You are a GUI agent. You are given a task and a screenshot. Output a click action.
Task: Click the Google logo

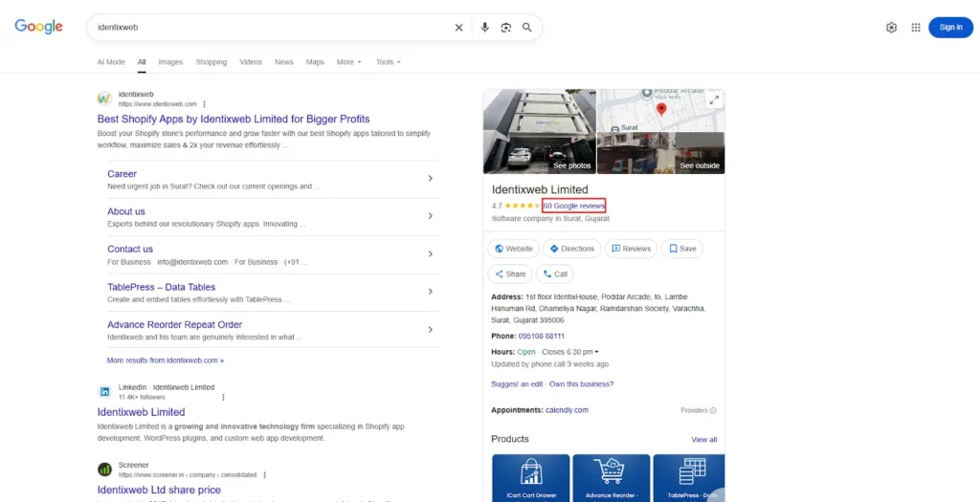click(x=38, y=26)
